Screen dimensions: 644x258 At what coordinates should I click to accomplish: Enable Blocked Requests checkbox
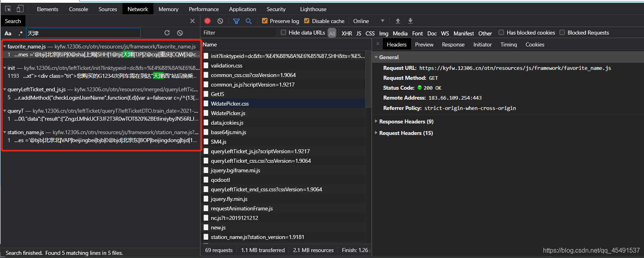(x=562, y=33)
